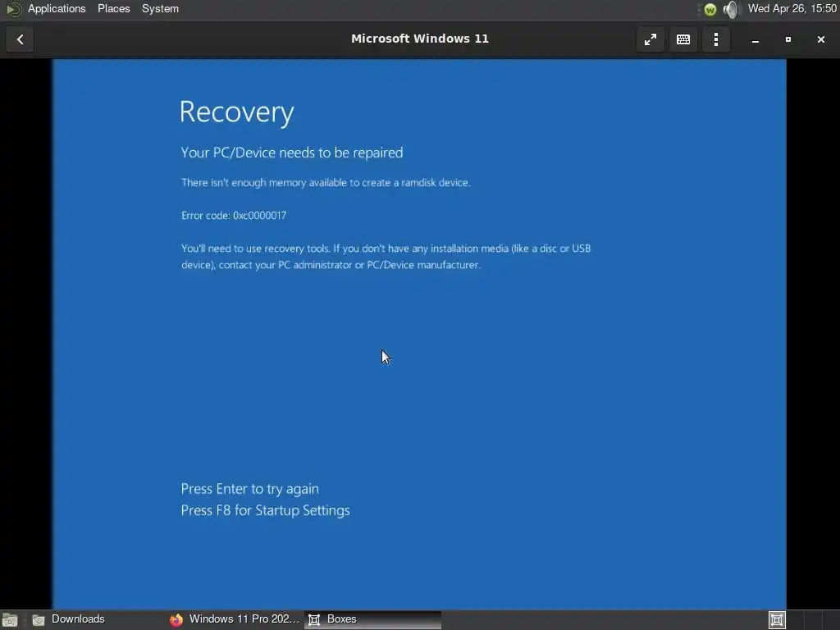The image size is (840, 630).
Task: Toggle fullscreen mode in Boxes
Action: click(651, 39)
